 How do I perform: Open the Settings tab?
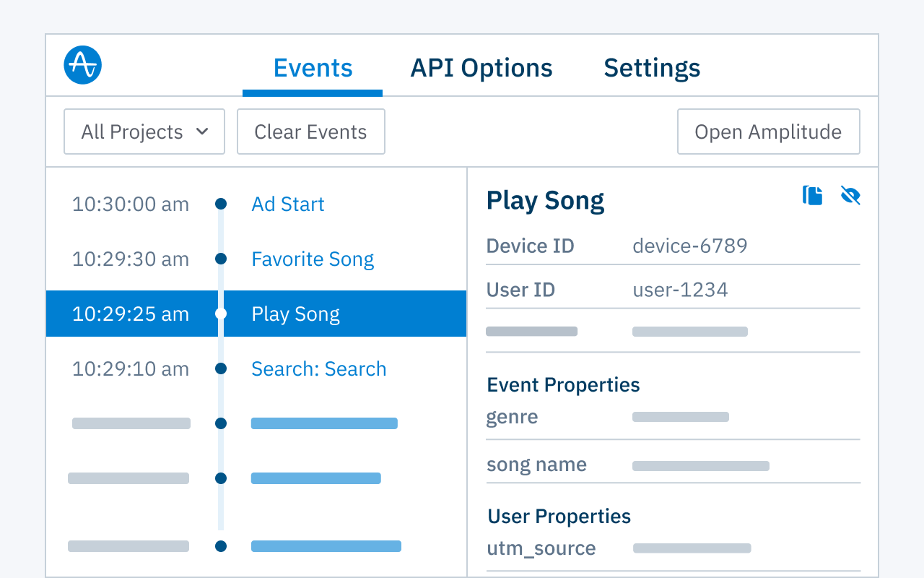click(x=651, y=67)
